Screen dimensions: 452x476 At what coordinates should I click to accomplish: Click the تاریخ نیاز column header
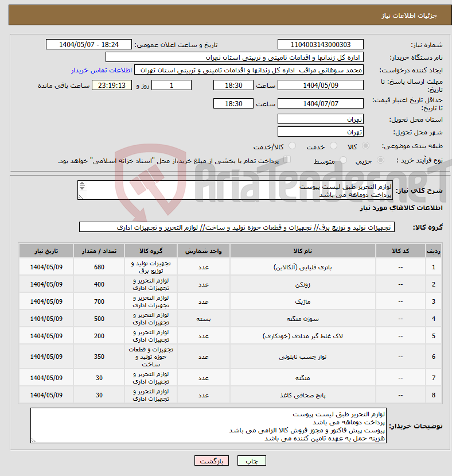pyautogui.click(x=46, y=251)
